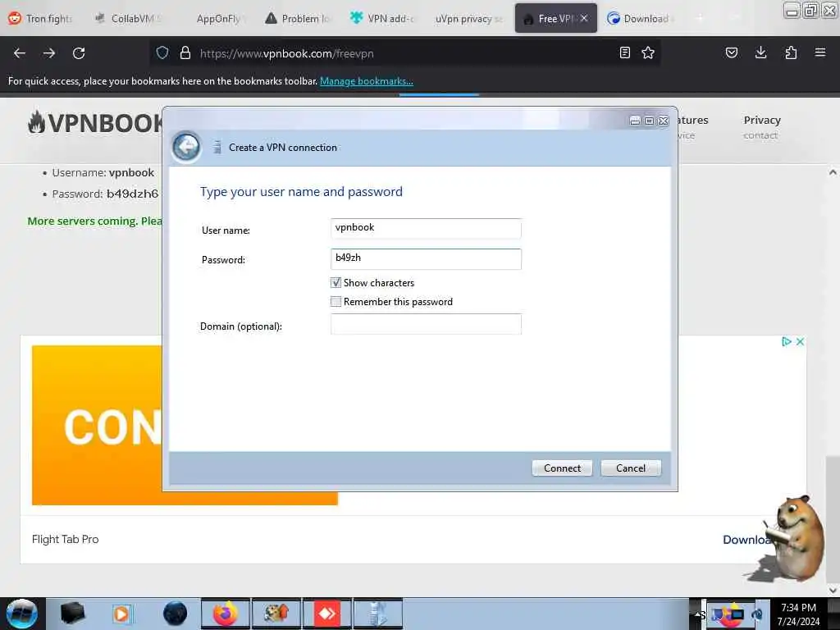Switch to the AppOnFly tab
The image size is (840, 630).
click(x=217, y=18)
